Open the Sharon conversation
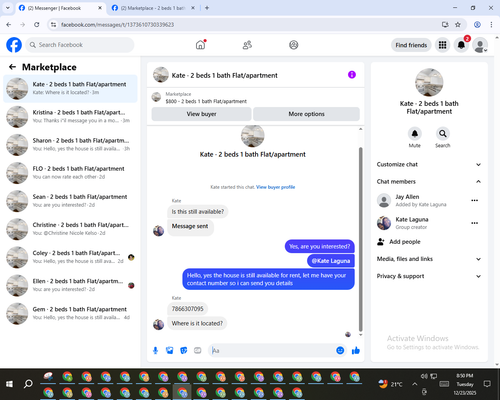This screenshot has width=500, height=400. (70, 145)
